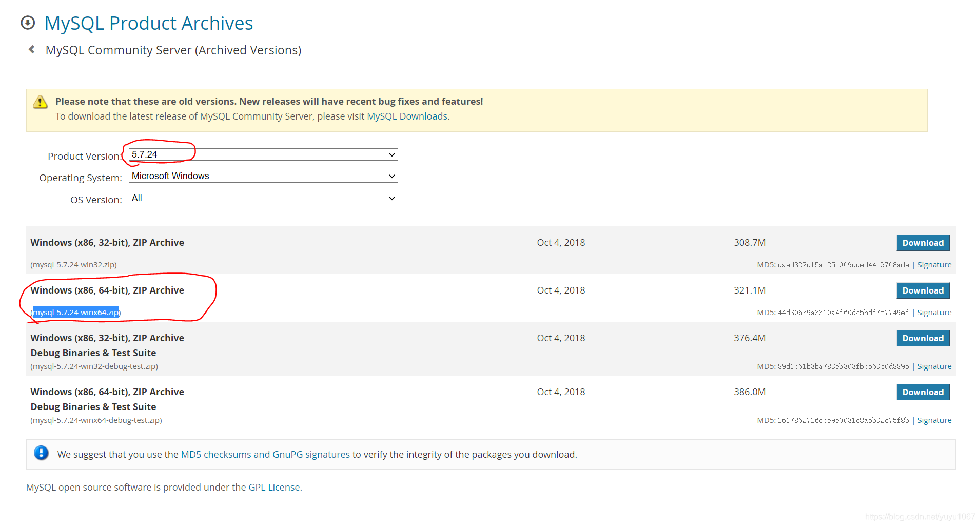Screen dimensions: 980x526
Task: Click the (mysql-5.7.24-win32-debug-test.zip) filename
Action: [x=94, y=366]
